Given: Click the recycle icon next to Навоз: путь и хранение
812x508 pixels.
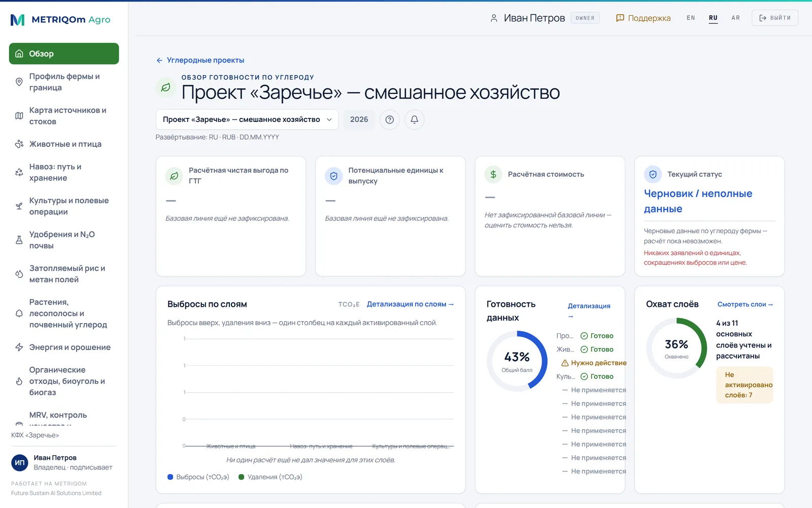Looking at the screenshot, I should click(x=19, y=172).
